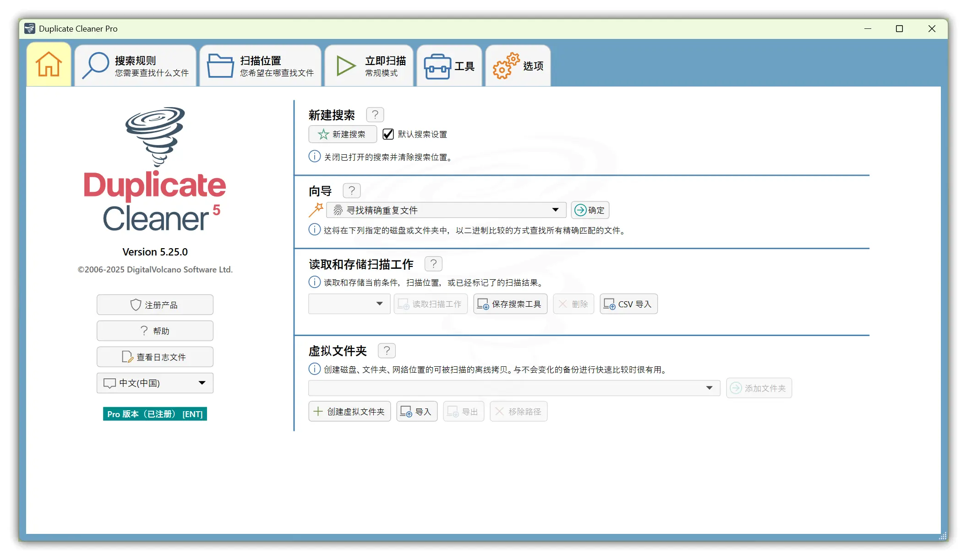Viewport: 967px width, 560px height.
Task: Click the info icon beside wizard description
Action: point(314,230)
